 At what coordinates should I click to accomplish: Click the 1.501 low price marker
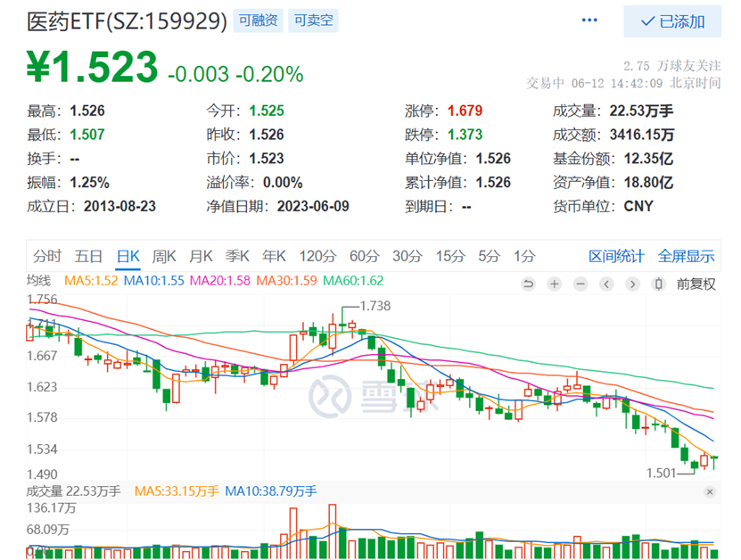point(661,473)
